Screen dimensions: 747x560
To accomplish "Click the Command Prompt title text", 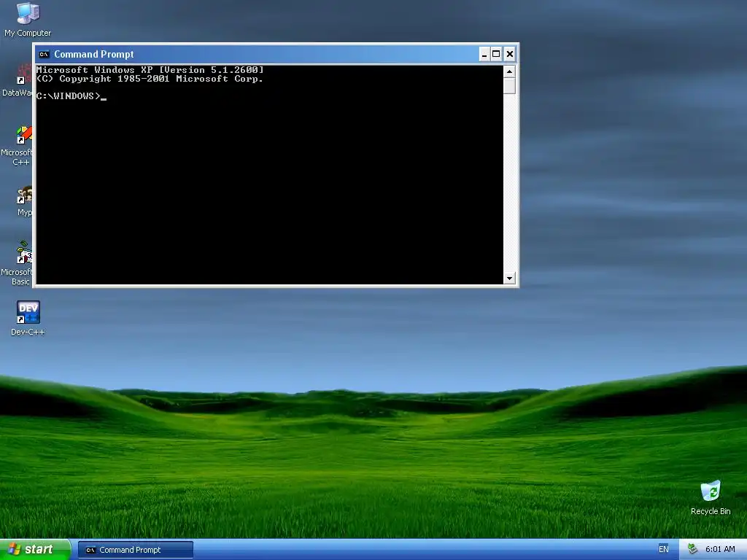I will pyautogui.click(x=94, y=54).
